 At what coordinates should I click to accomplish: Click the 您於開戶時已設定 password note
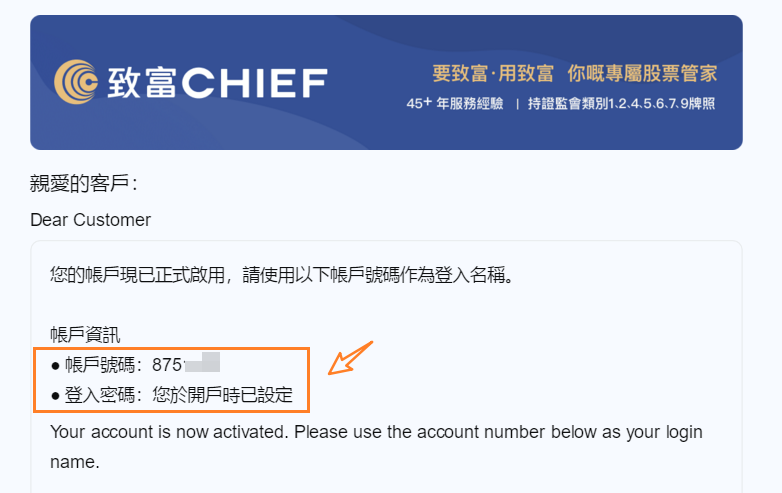point(223,395)
